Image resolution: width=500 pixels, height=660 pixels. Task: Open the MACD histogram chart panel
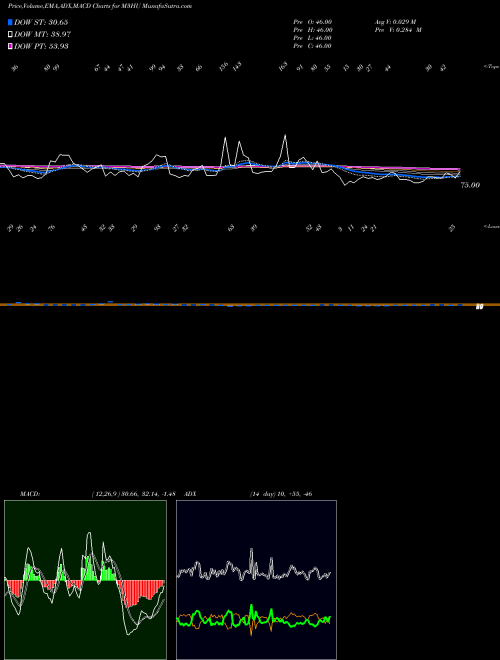(x=85, y=580)
